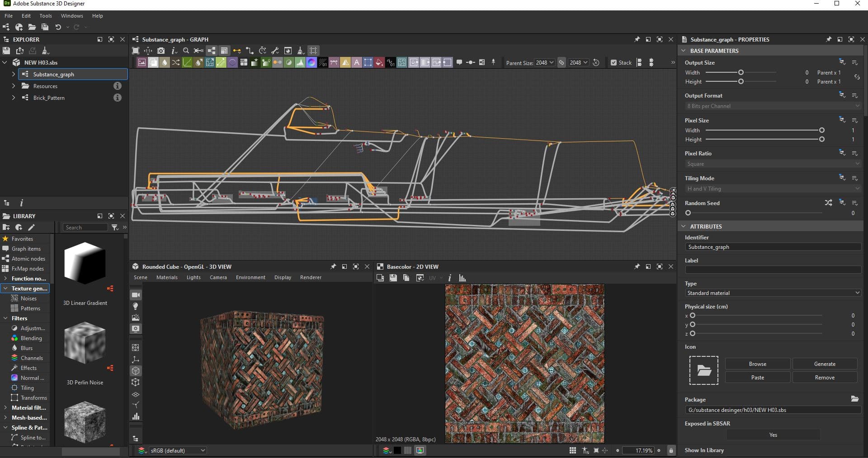Open the Windows menu
Image resolution: width=868 pixels, height=458 pixels.
(x=72, y=16)
